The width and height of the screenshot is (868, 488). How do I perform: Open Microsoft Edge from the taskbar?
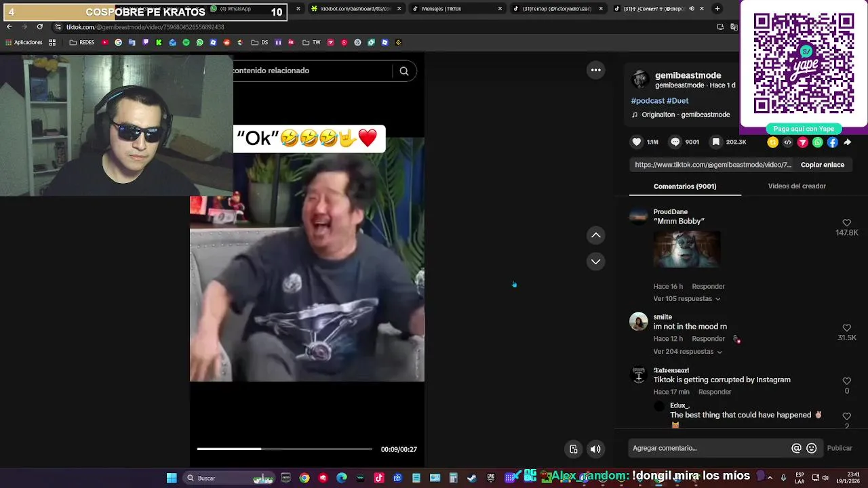[x=341, y=478]
